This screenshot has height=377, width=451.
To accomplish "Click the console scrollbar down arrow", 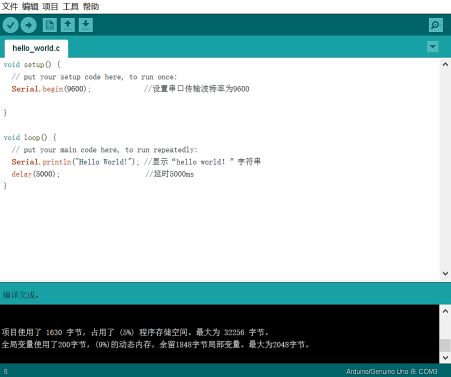I will click(x=445, y=358).
